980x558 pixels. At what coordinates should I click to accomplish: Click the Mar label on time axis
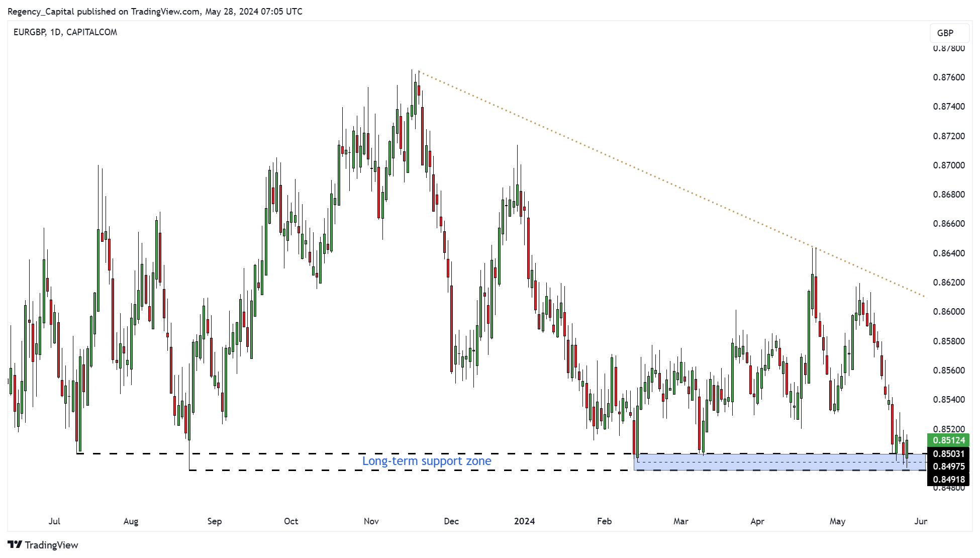(681, 521)
